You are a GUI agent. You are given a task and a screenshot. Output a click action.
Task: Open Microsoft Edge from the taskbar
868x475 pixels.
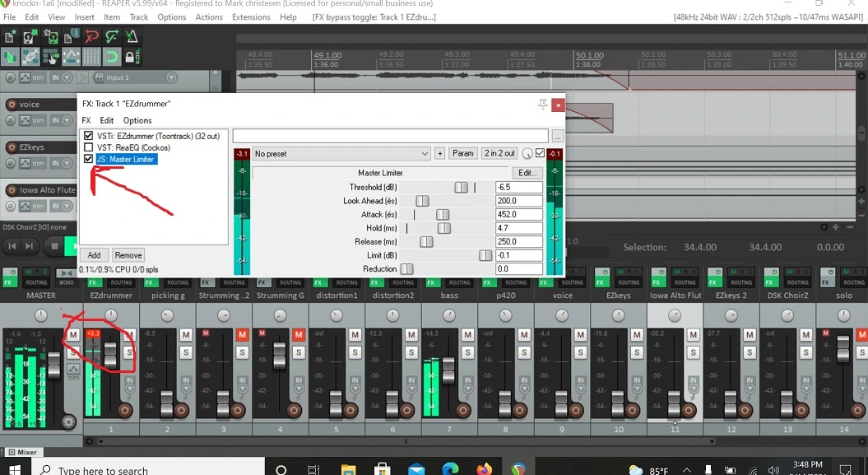(x=450, y=469)
